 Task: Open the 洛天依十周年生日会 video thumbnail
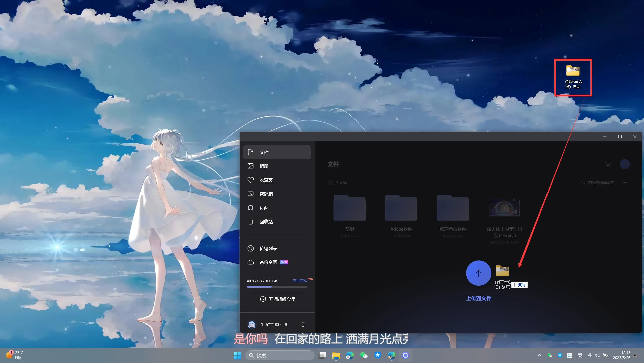[x=504, y=208]
